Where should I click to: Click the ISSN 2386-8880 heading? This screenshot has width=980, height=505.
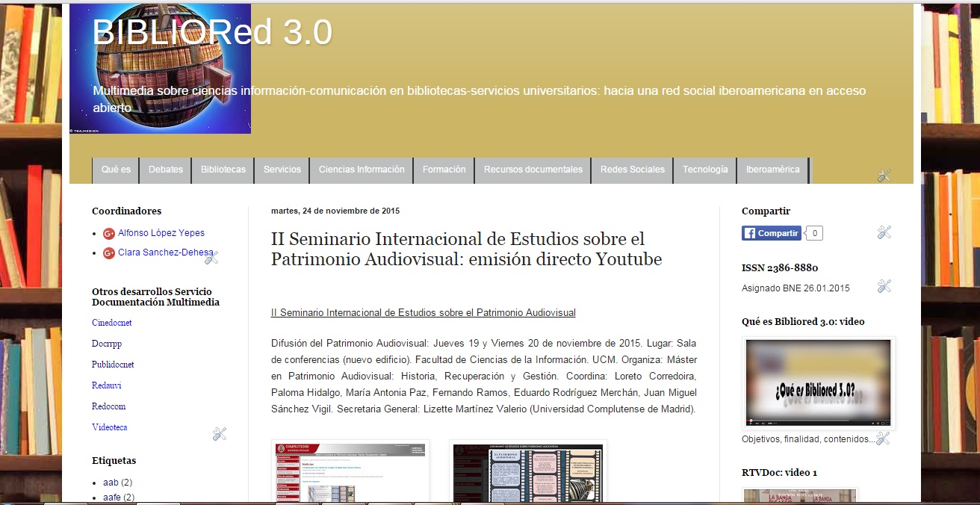[780, 267]
